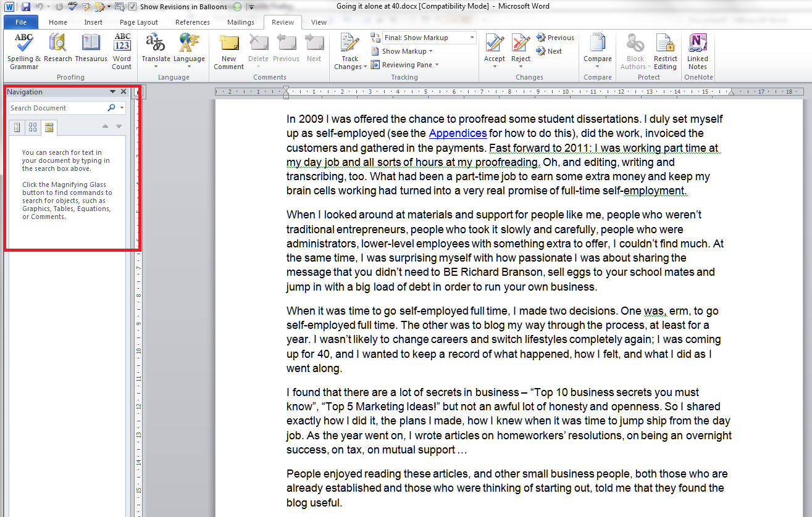Open Restrict Editing pane
Viewport: 812px width, 517px height.
(665, 51)
